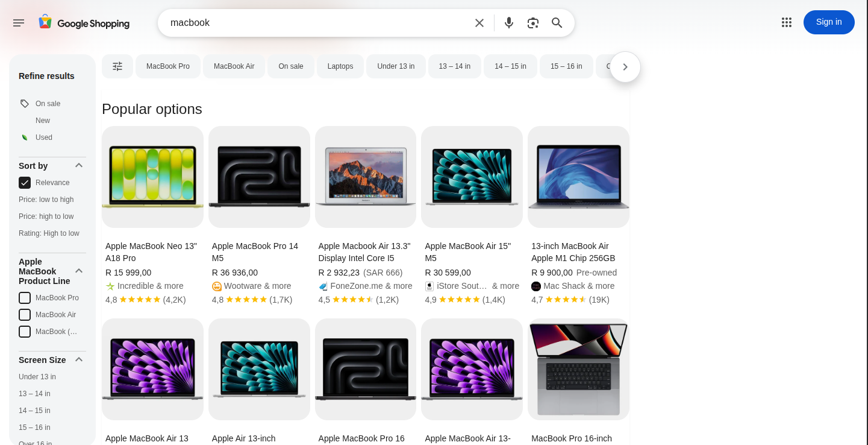Filter sidebar by Used condition
This screenshot has height=445, width=868.
pos(44,137)
